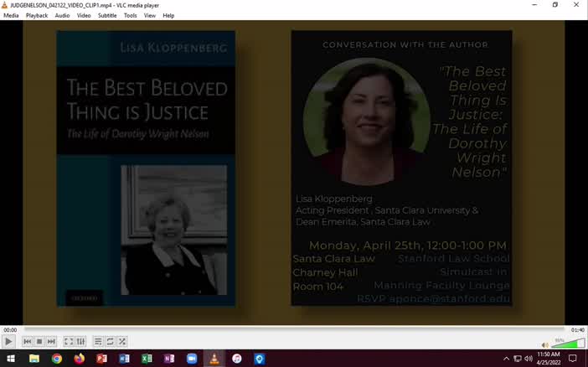Click the elapsed time label

(10, 330)
